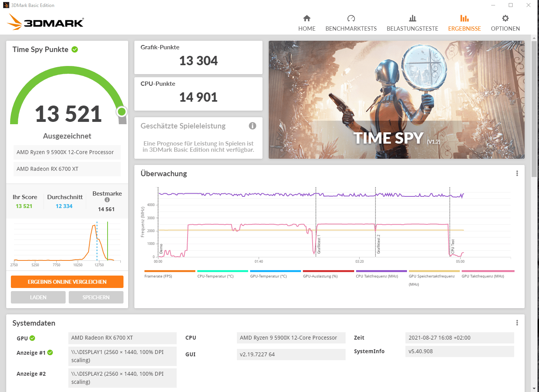The height and width of the screenshot is (392, 539).
Task: Toggle CPU-Temperatur legend entry
Action: (x=223, y=274)
